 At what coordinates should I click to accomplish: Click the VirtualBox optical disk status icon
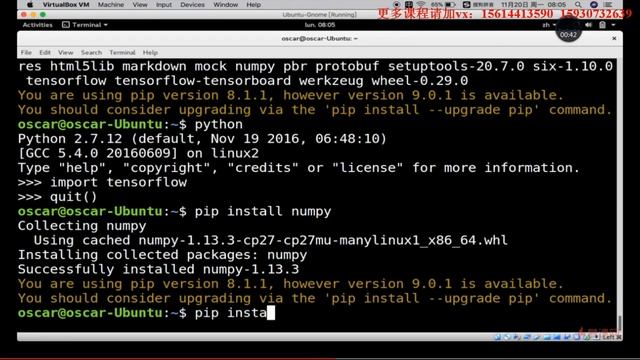pyautogui.click(x=507, y=337)
